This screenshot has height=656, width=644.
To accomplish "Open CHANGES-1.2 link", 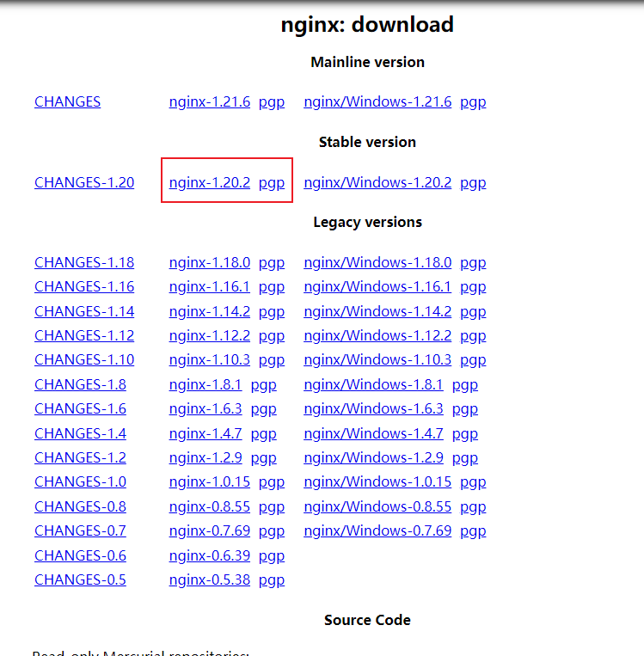I will click(x=80, y=457).
